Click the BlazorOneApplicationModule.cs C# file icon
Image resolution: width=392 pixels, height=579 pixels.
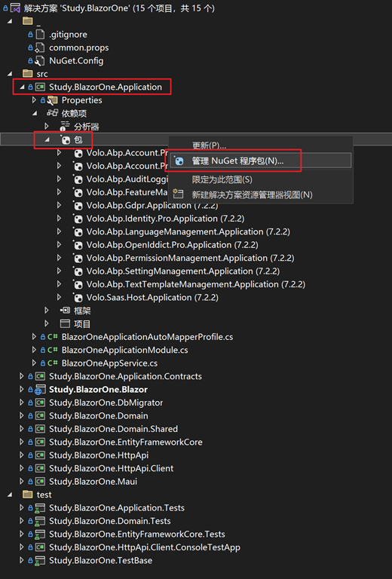pyautogui.click(x=53, y=350)
